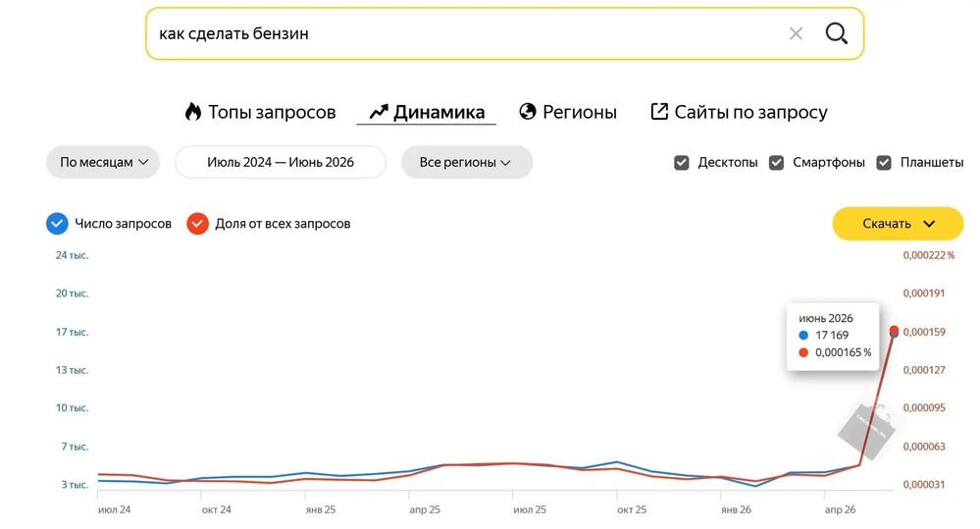
Task: Toggle the red Доля от всех запросов series
Action: click(x=197, y=223)
